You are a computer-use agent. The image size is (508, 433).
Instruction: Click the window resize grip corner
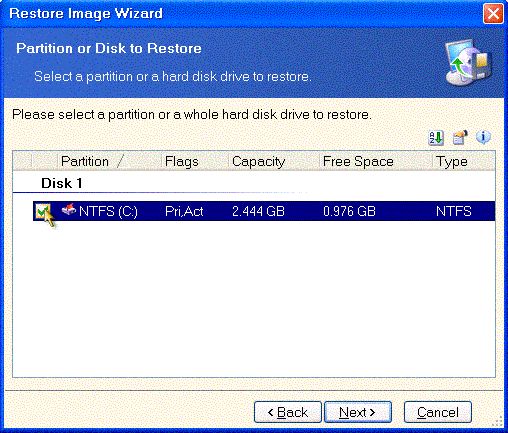498,422
